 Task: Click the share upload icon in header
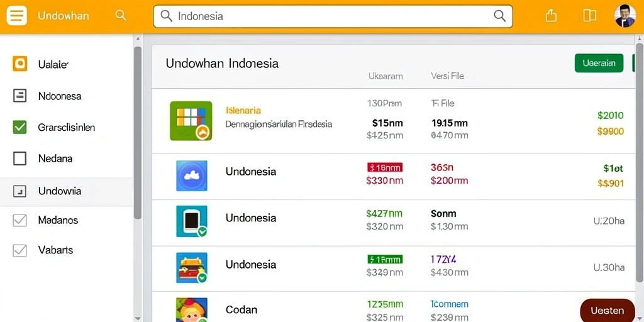point(551,16)
